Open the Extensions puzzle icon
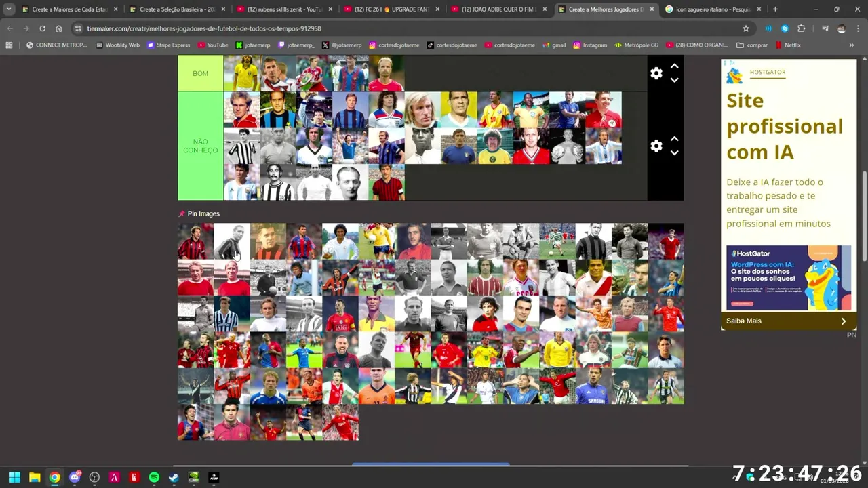Viewport: 868px width, 488px height. [x=802, y=28]
